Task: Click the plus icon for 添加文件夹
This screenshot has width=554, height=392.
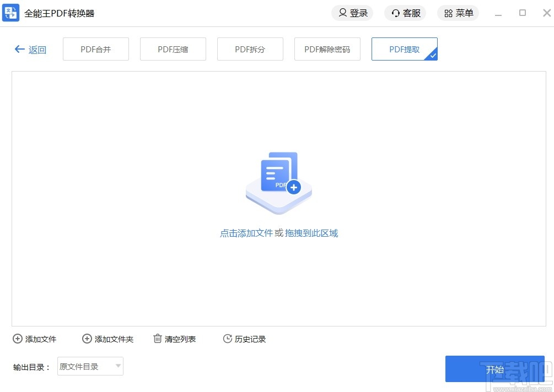Action: click(87, 339)
